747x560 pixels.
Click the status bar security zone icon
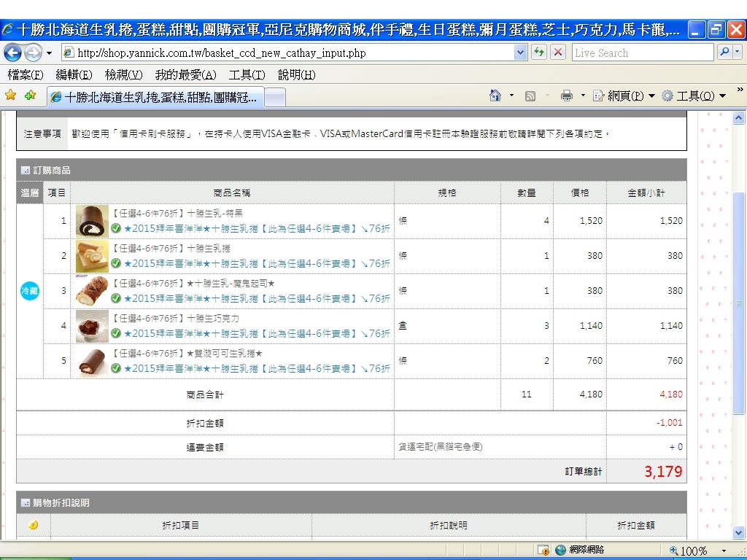click(543, 550)
